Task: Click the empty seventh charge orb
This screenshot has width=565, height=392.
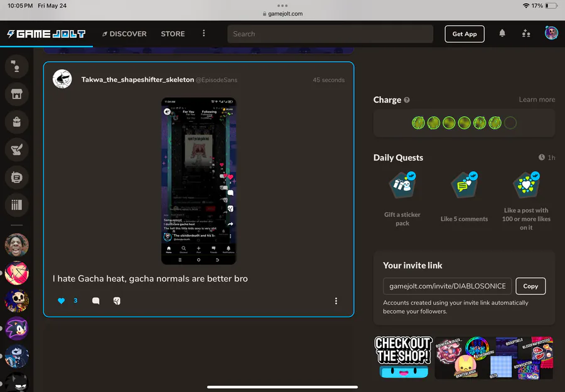Action: point(510,123)
